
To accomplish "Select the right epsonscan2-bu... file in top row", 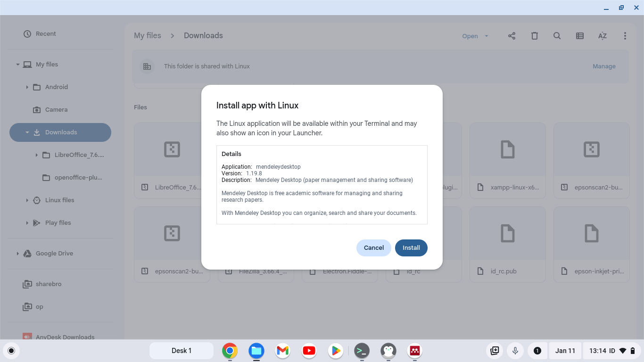I will [x=592, y=160].
